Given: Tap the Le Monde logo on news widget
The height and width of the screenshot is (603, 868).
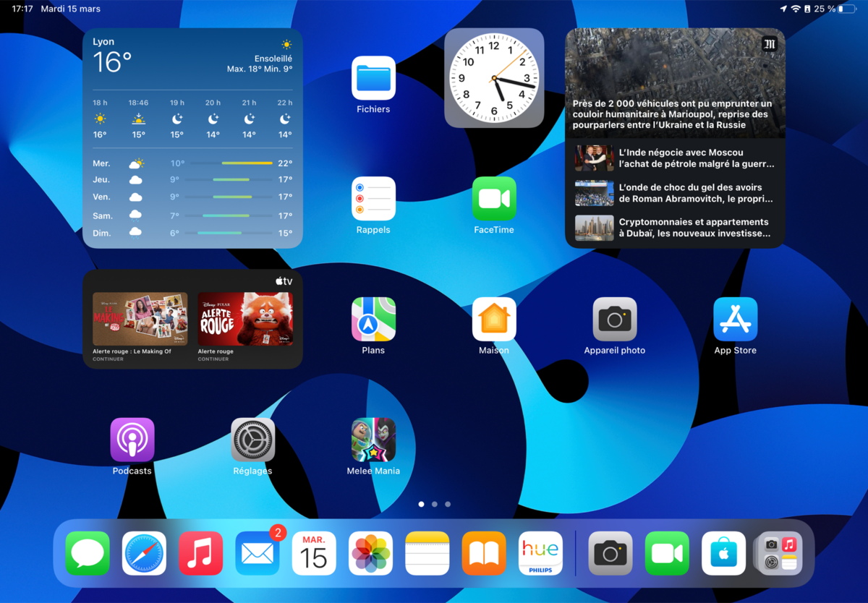Looking at the screenshot, I should point(769,44).
